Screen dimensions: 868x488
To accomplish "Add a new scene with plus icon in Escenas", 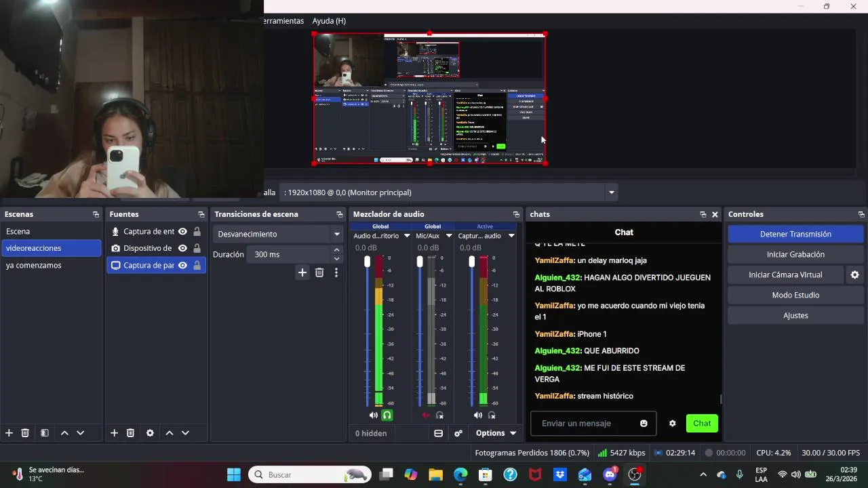I will click(x=9, y=433).
